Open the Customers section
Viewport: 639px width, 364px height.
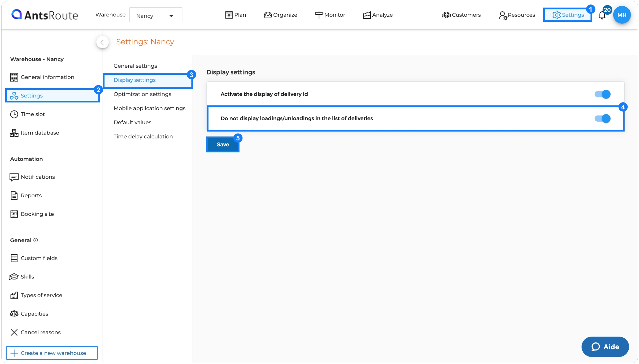coord(461,15)
